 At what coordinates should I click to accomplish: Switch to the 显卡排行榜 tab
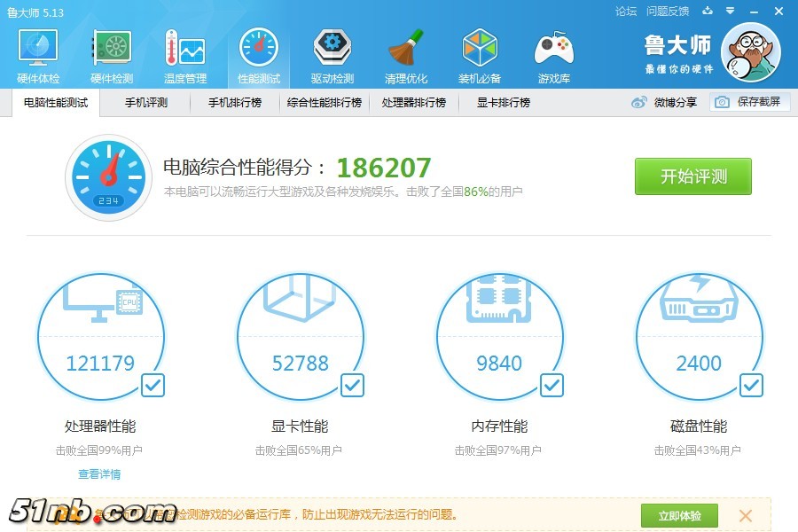(x=503, y=103)
